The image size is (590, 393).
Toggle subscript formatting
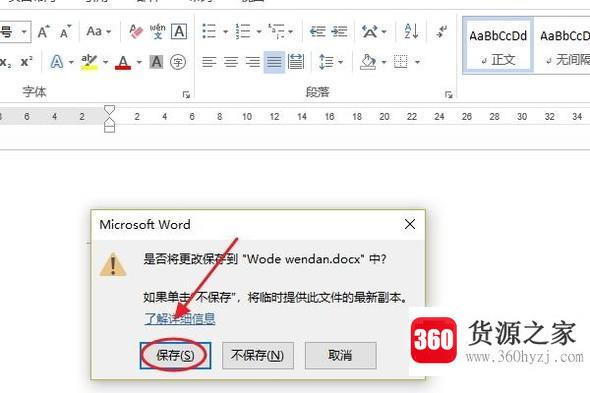pos(5,62)
